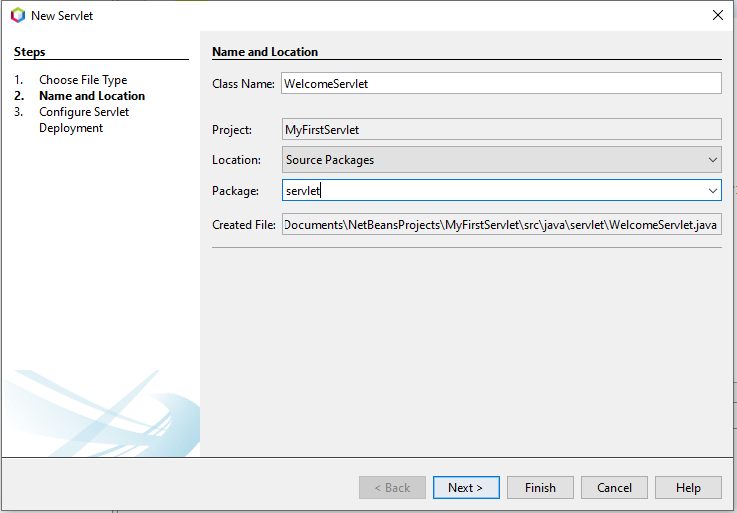Click the Created File path field
Viewport: 737px width, 513px height.
500,225
